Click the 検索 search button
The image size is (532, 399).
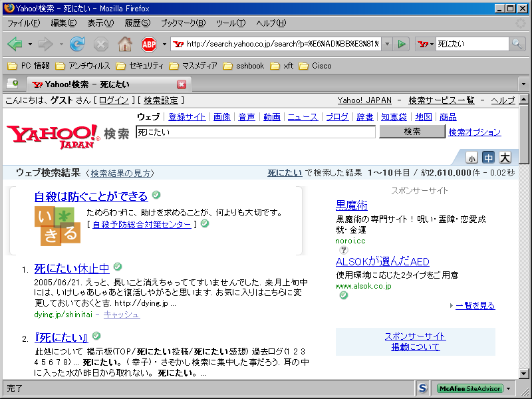[x=412, y=131]
